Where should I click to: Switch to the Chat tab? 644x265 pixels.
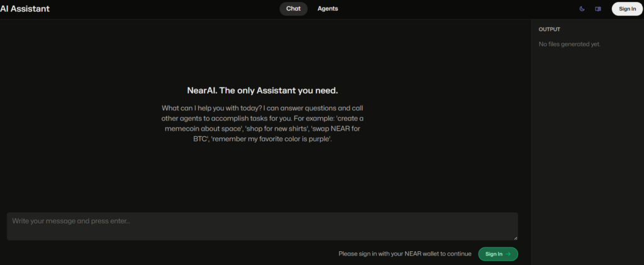pos(293,9)
